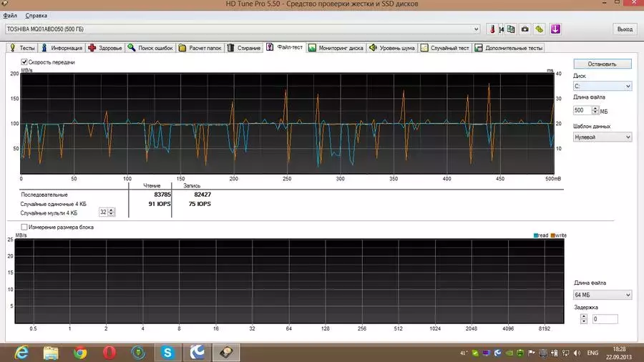Click the 75 IOPS write value

coord(200,204)
